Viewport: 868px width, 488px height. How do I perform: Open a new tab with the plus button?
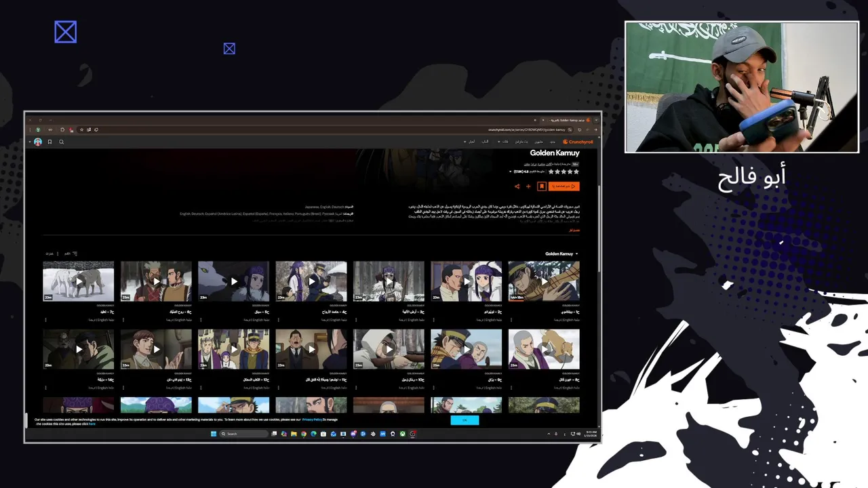(x=535, y=120)
